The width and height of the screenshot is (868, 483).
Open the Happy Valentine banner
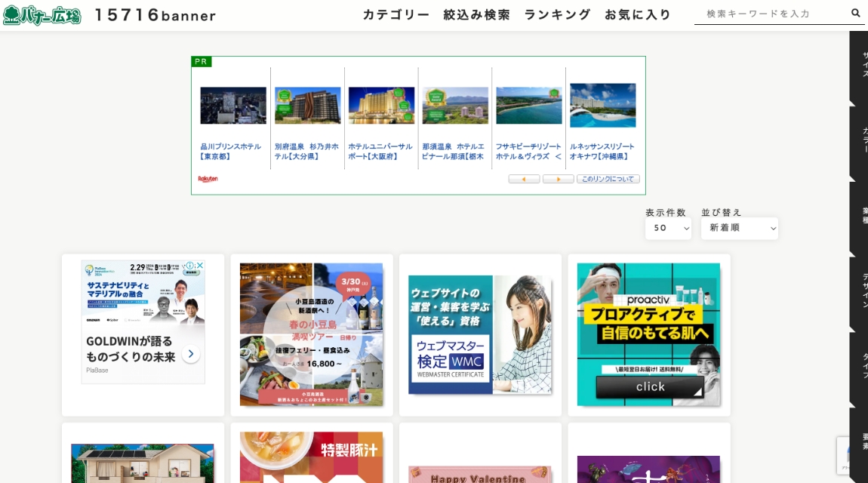pyautogui.click(x=480, y=475)
